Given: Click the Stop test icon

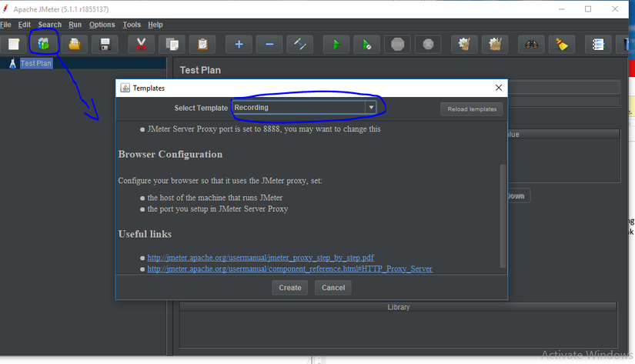Looking at the screenshot, I should point(397,44).
